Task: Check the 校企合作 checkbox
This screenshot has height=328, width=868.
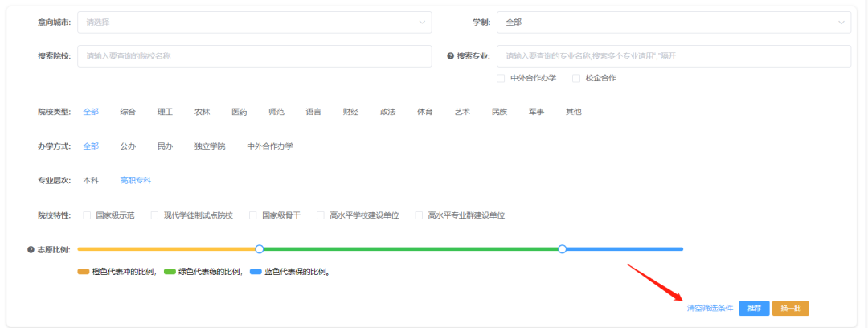Action: [575, 78]
